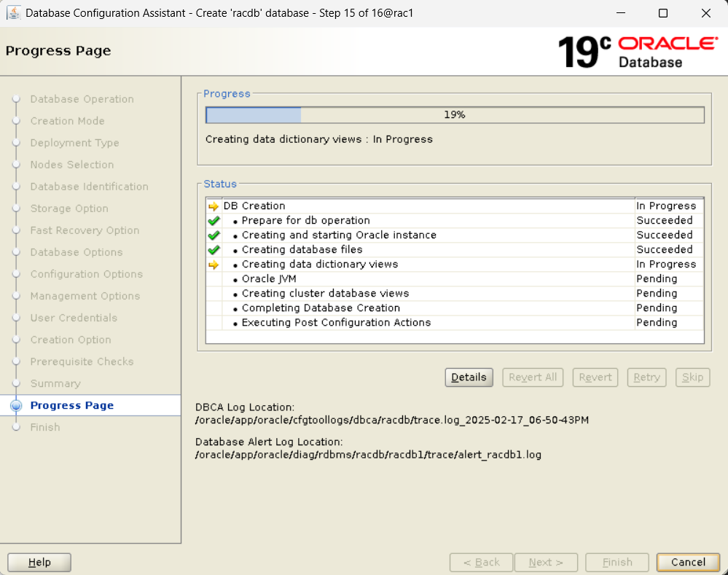
Task: Select Configuration Options step in sidebar
Action: (87, 274)
